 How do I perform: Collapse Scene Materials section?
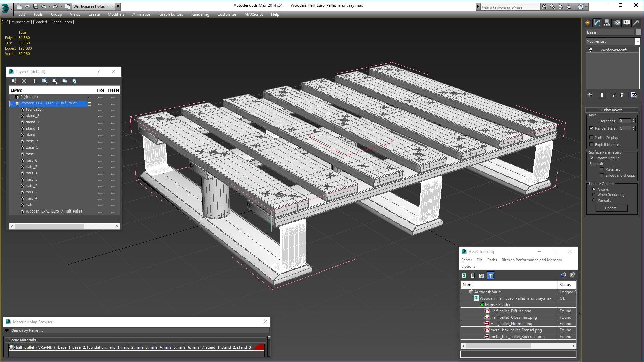7,340
